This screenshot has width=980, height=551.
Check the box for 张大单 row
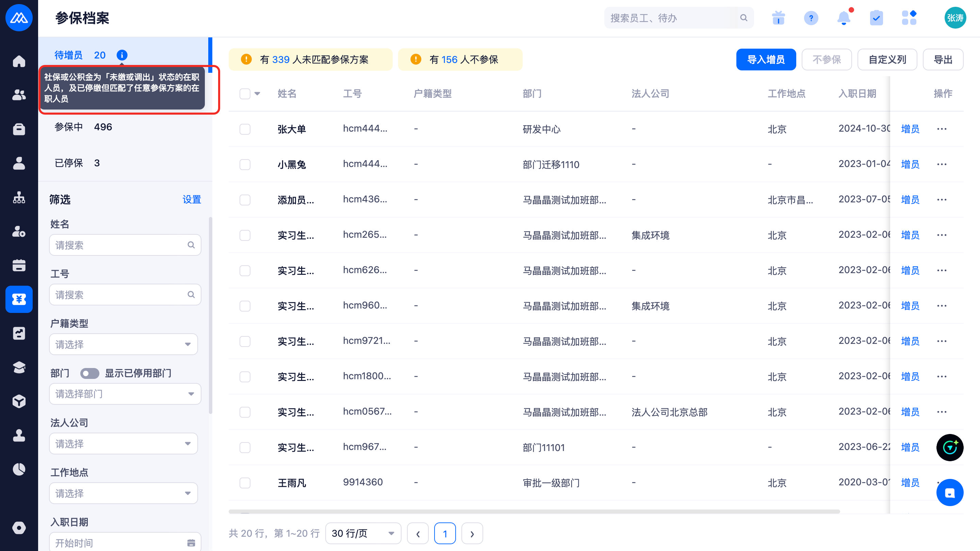[x=245, y=129]
